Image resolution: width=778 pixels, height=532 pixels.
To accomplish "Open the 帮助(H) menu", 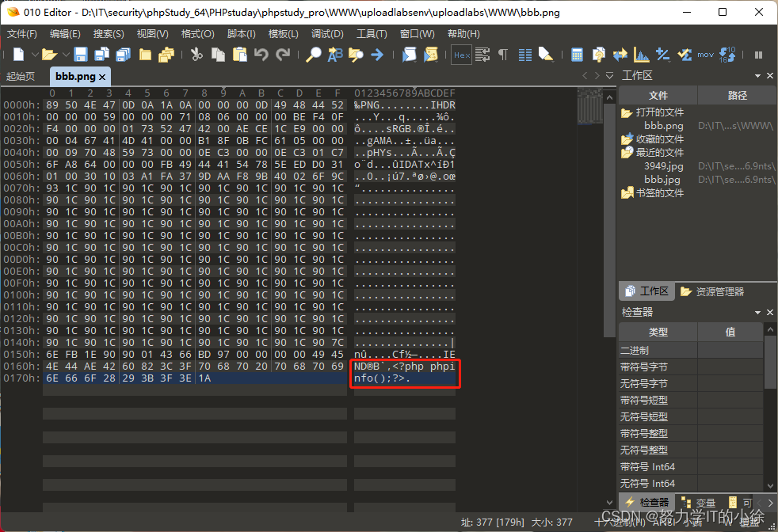I will coord(463,34).
